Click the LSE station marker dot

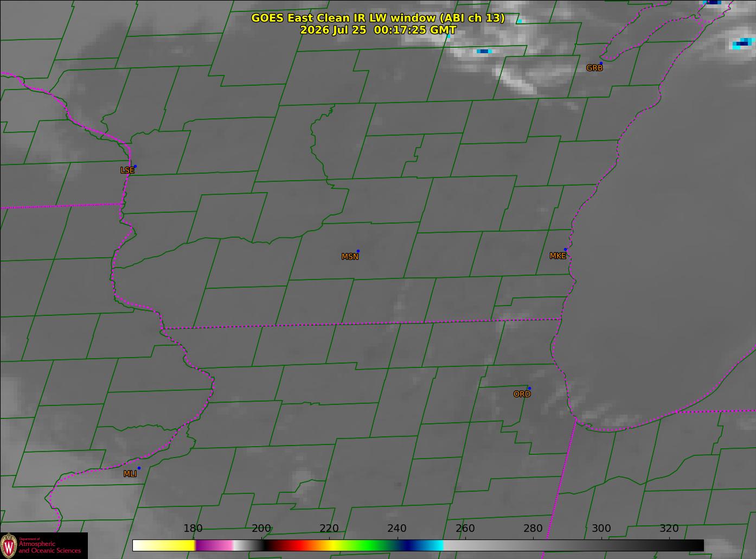[x=135, y=167]
